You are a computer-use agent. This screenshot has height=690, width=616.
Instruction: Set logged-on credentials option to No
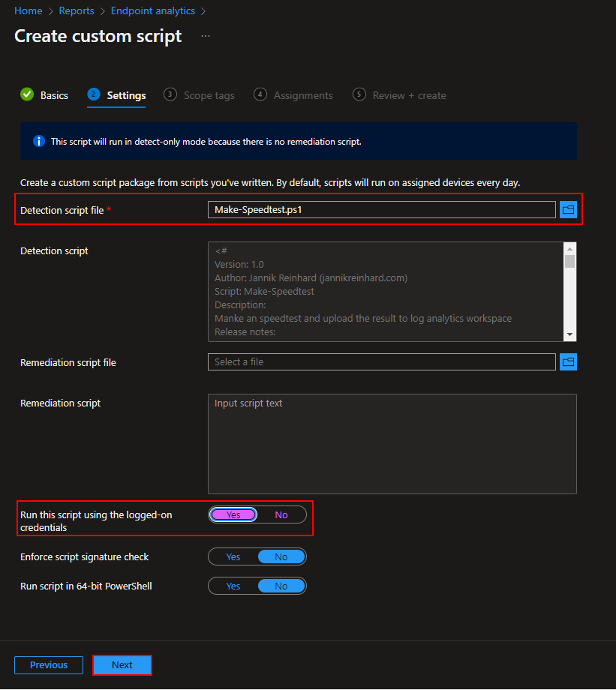(x=281, y=514)
